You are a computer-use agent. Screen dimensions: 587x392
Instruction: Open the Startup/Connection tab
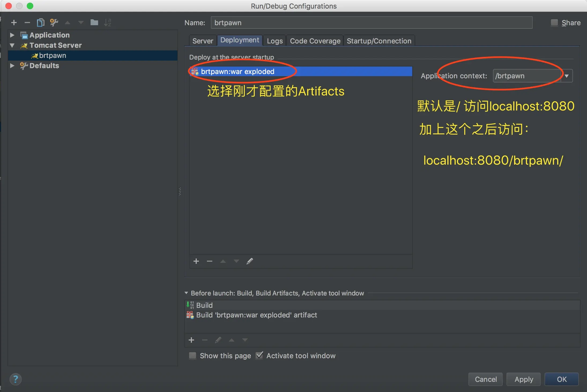pyautogui.click(x=379, y=41)
